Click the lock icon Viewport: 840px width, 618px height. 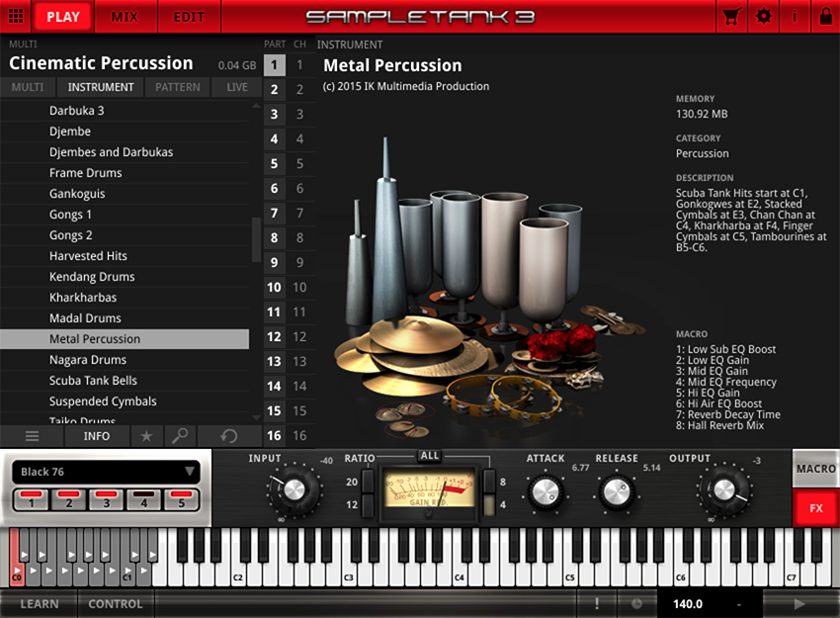[826, 16]
